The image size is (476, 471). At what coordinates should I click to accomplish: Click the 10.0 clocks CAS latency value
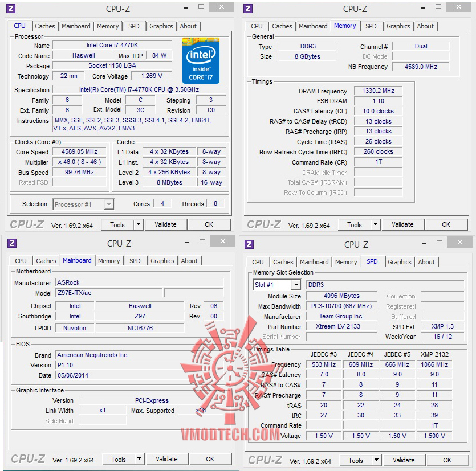(x=379, y=111)
